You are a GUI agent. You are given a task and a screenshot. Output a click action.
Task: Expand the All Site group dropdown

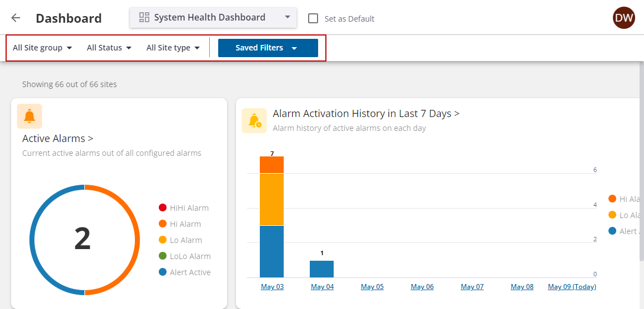point(43,48)
